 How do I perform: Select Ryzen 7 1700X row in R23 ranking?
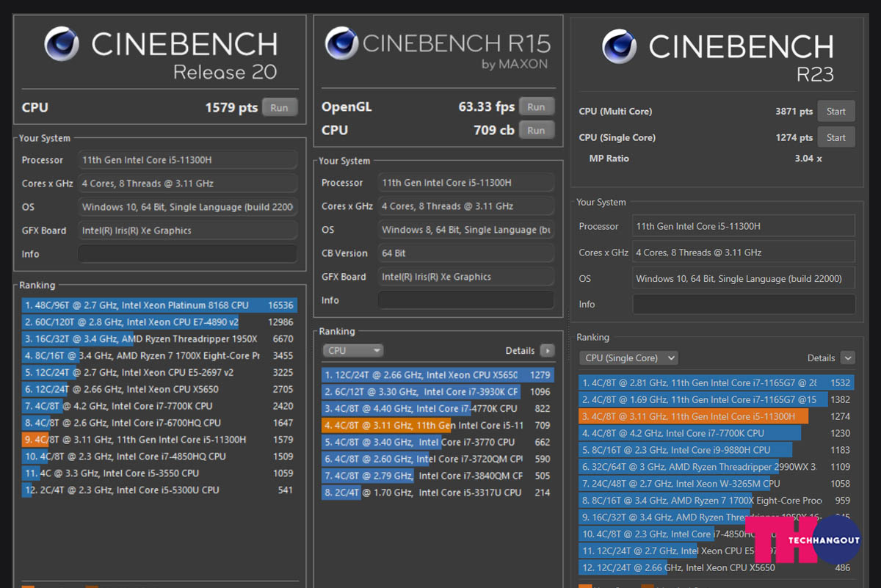(717, 501)
